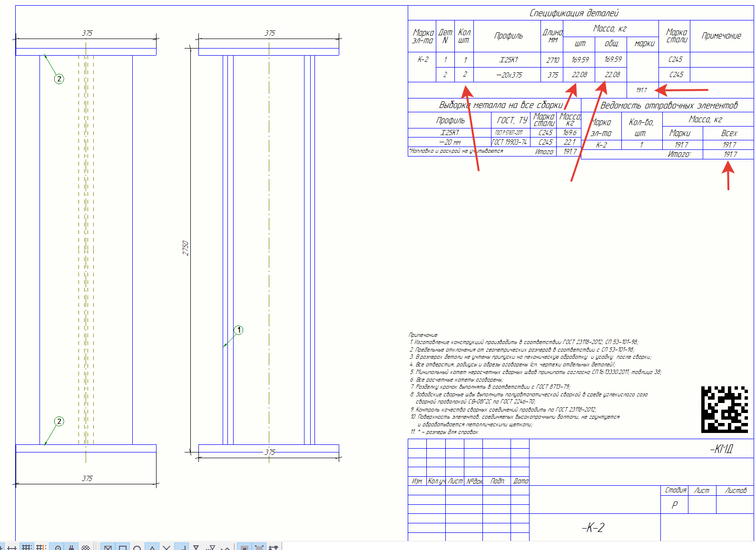Toggle the grid display icon in bottom toolbar
The image size is (756, 550).
[27, 547]
